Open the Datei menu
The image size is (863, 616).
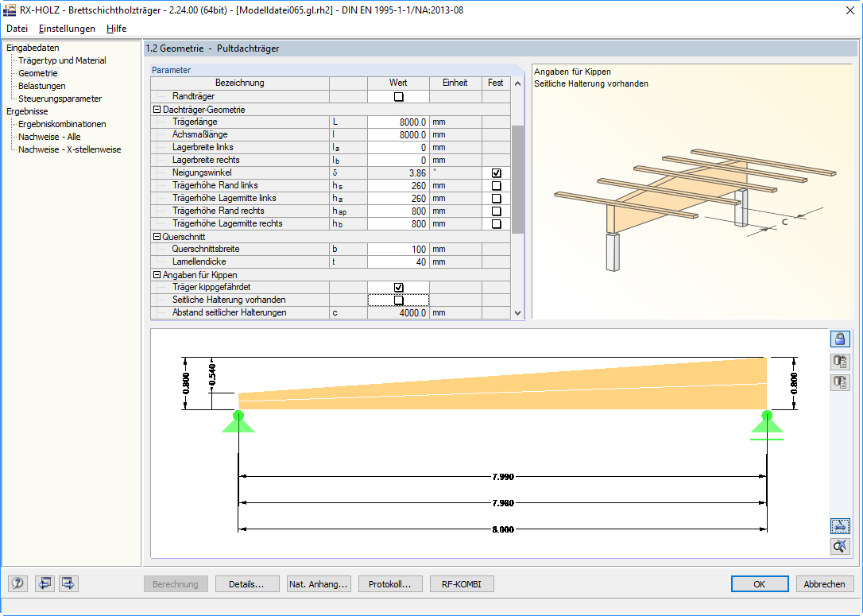click(x=17, y=29)
